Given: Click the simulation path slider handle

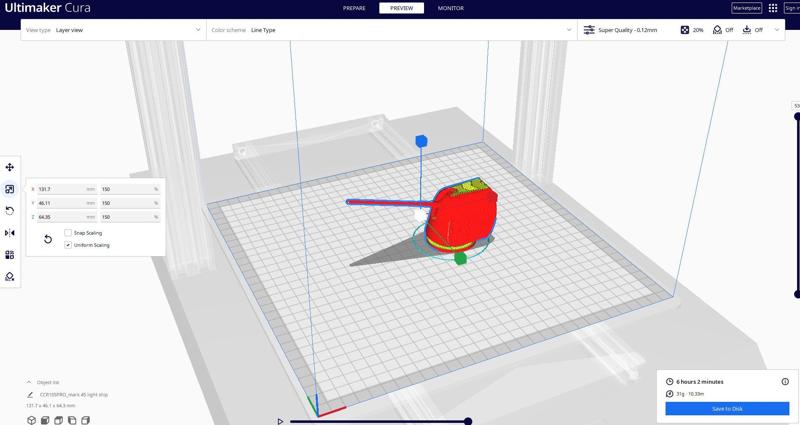Looking at the screenshot, I should pos(468,421).
